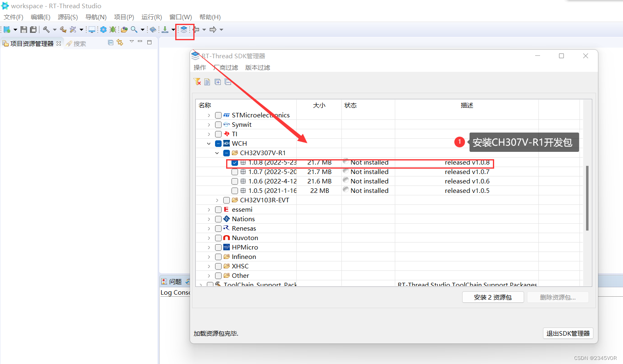This screenshot has height=364, width=623.
Task: Open the 厂商过滤 menu
Action: [x=225, y=67]
